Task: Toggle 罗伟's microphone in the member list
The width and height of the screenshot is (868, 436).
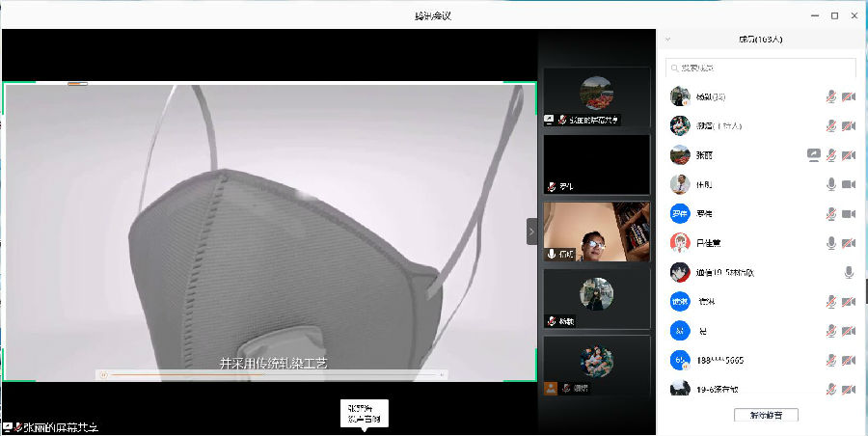Action: click(x=831, y=214)
